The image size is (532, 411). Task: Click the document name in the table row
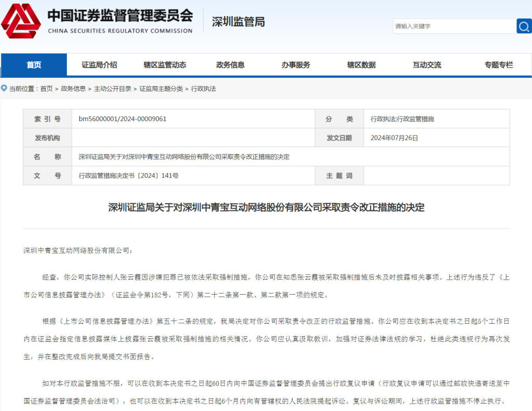(x=184, y=157)
